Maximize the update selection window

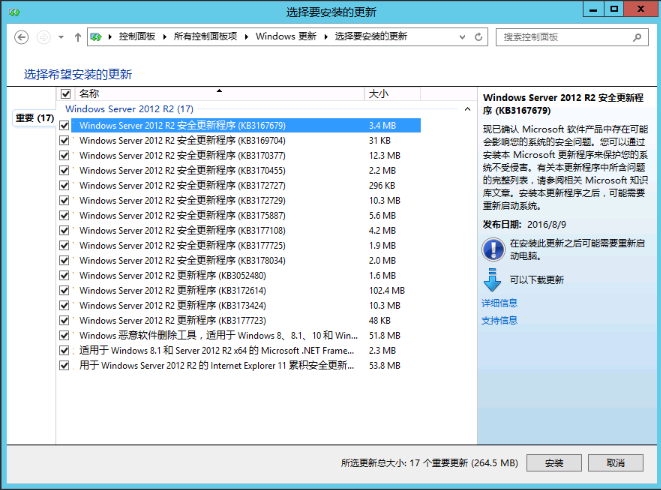[614, 9]
